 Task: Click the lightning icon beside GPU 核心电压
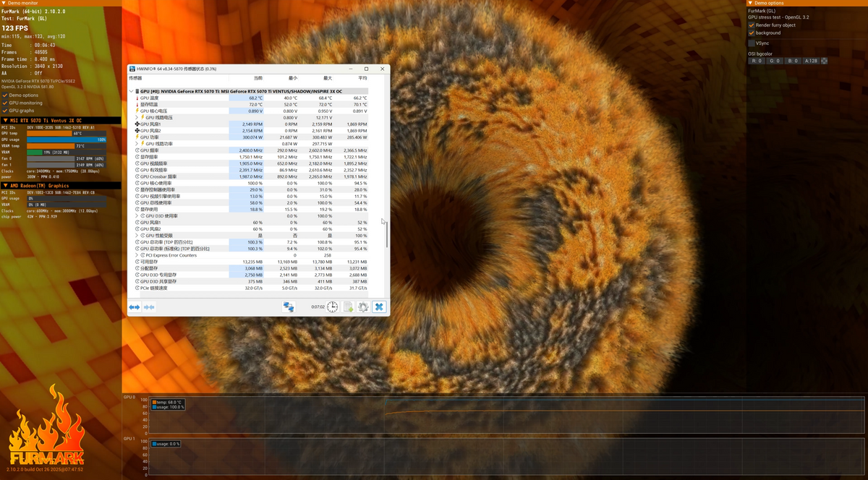137,111
